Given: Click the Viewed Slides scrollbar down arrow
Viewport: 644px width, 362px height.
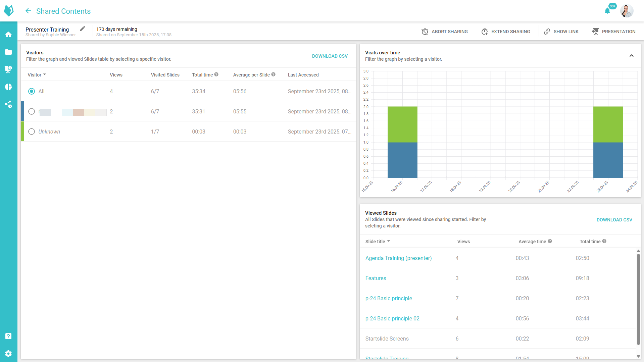Looking at the screenshot, I should point(638,356).
